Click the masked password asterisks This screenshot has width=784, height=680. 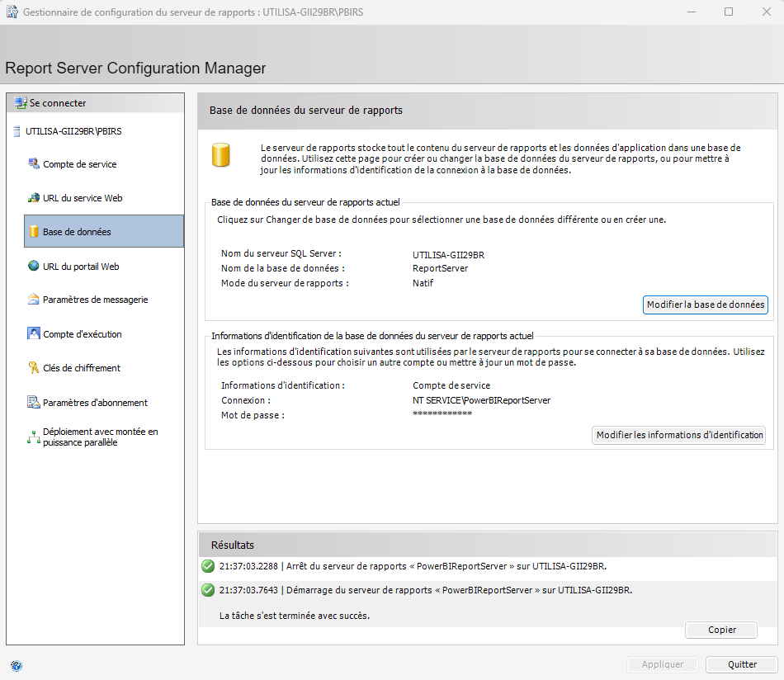coord(442,414)
